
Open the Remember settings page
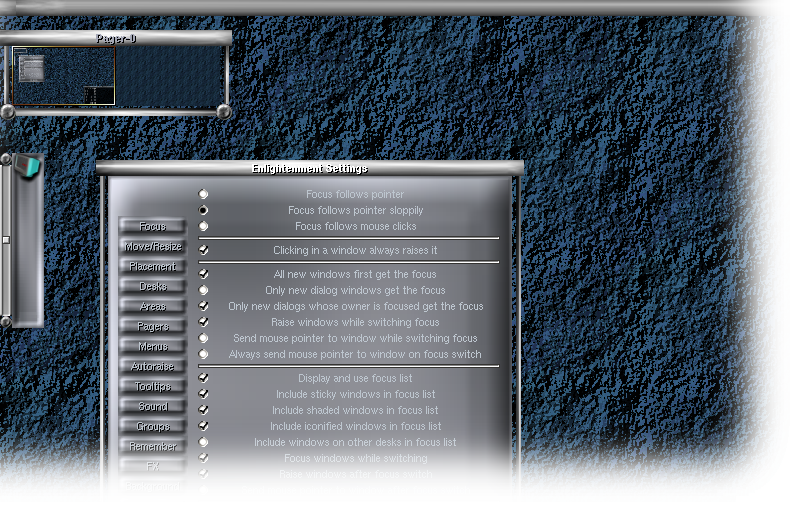point(153,446)
